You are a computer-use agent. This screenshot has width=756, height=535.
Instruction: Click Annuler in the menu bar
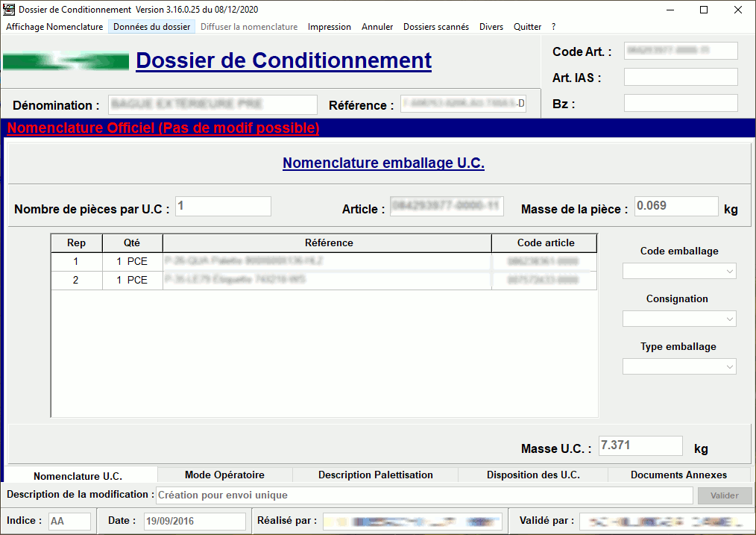click(x=377, y=26)
